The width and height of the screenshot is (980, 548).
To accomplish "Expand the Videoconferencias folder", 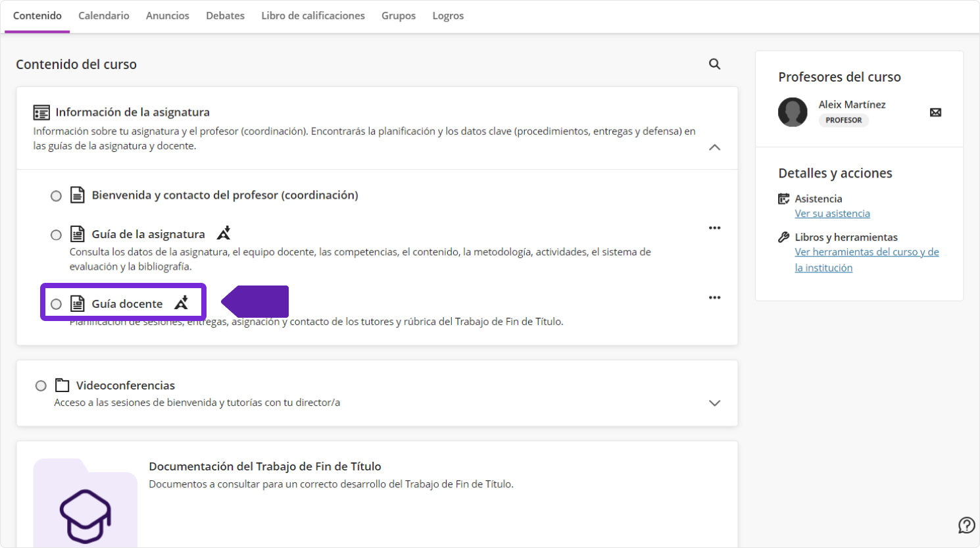I will [714, 403].
